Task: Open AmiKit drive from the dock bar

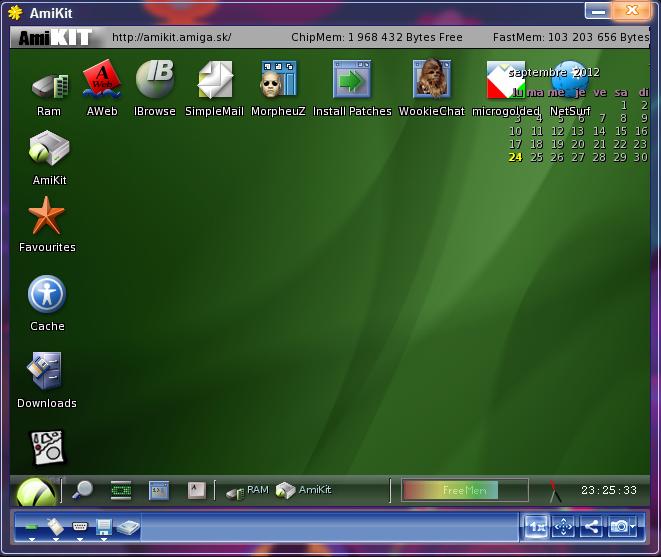Action: (304, 490)
